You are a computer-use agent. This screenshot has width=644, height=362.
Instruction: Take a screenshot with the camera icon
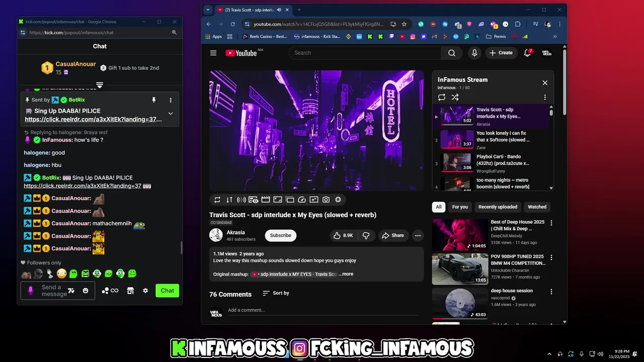tap(326, 200)
